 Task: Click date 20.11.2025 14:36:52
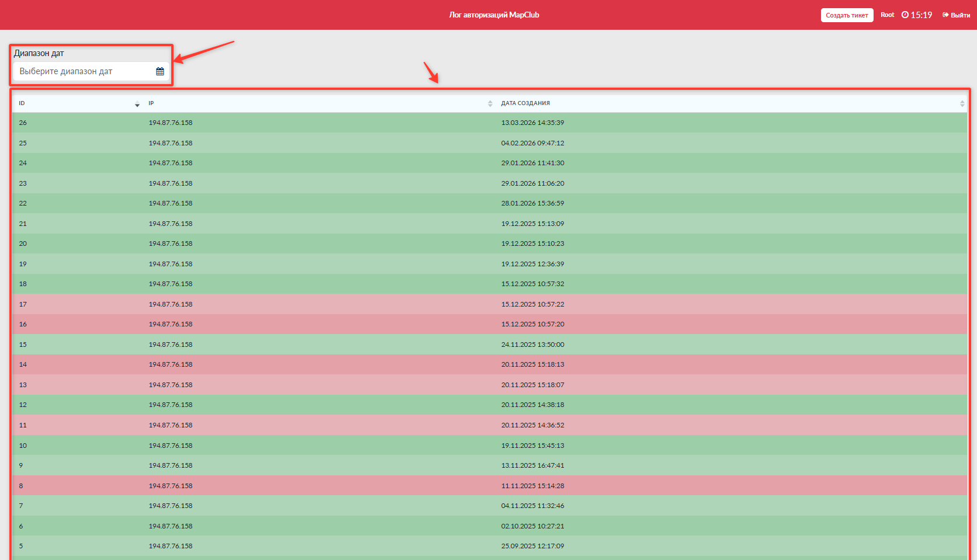(x=533, y=425)
